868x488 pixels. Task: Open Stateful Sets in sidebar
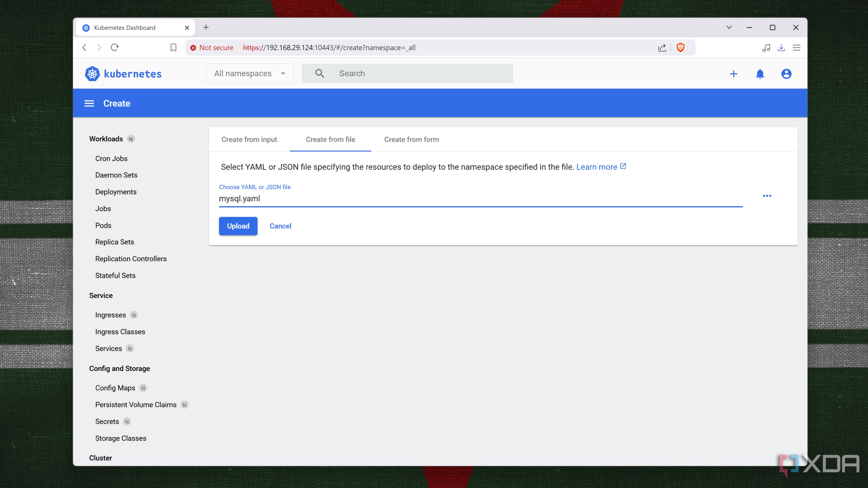click(x=115, y=275)
